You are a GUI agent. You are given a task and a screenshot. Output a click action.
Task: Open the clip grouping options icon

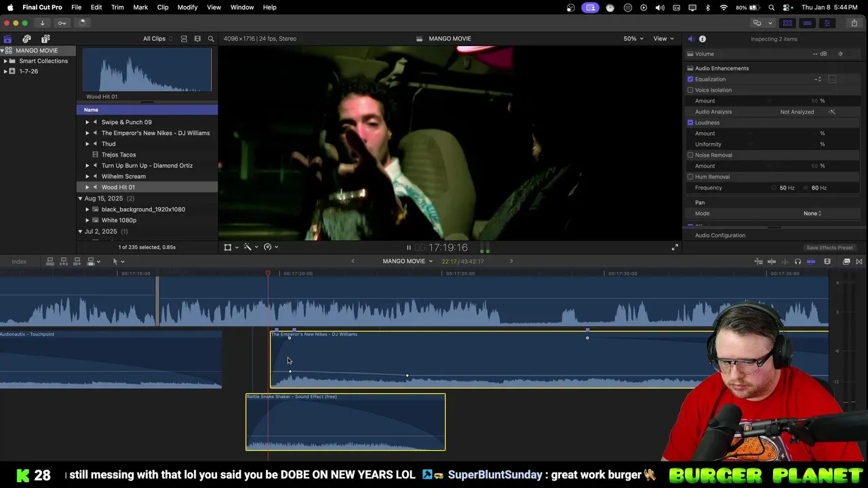197,39
